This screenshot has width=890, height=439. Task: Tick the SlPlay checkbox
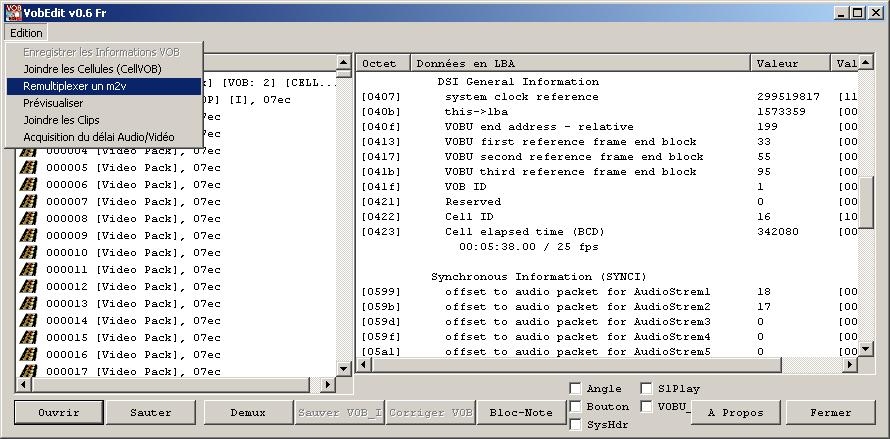pos(646,389)
